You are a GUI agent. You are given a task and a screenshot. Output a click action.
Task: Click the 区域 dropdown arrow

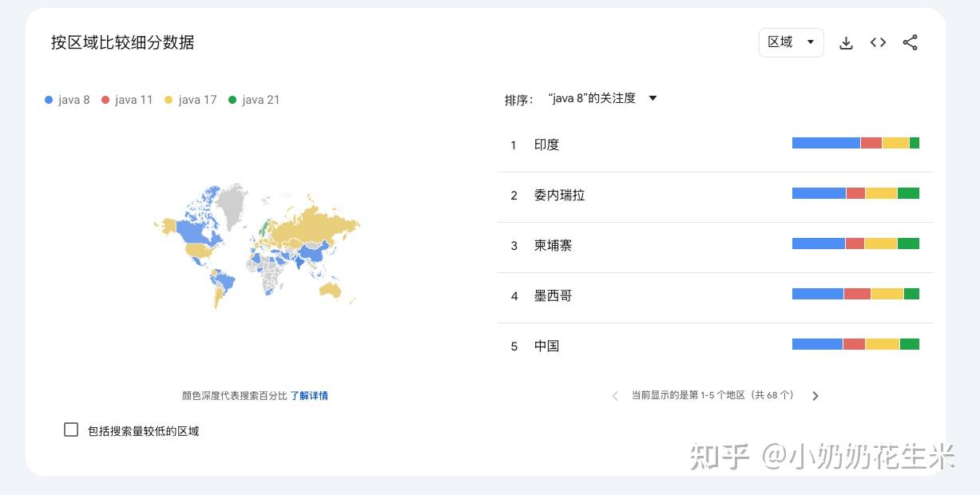pyautogui.click(x=810, y=42)
